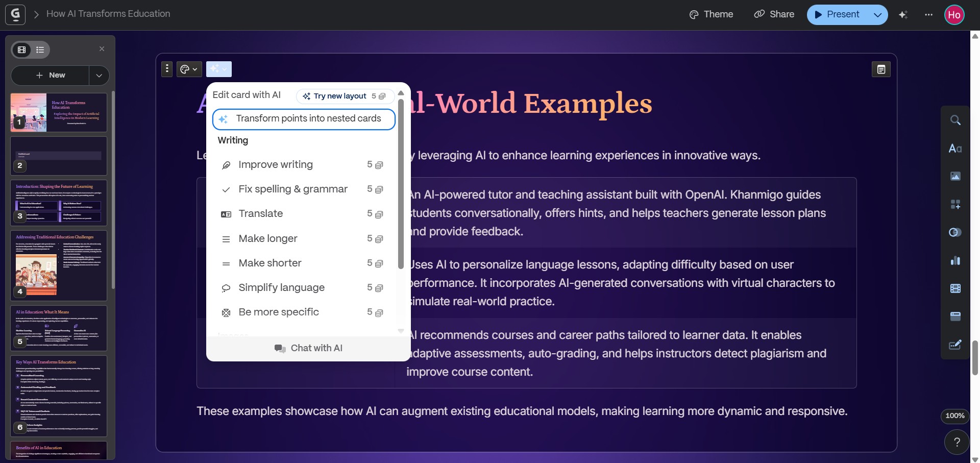Open the AI sparkle icon in header
The image size is (980, 463).
click(x=903, y=14)
